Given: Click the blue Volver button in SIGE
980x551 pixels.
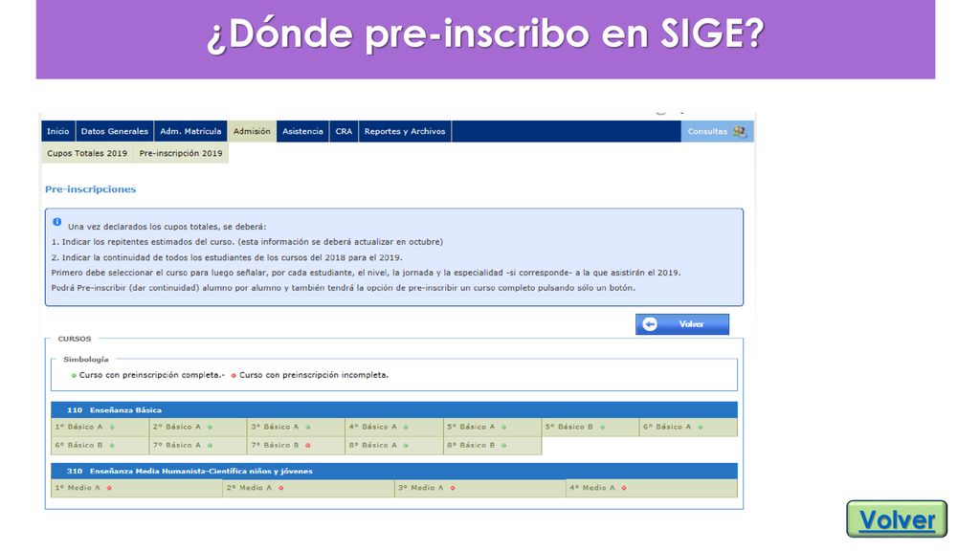Looking at the screenshot, I should point(681,324).
